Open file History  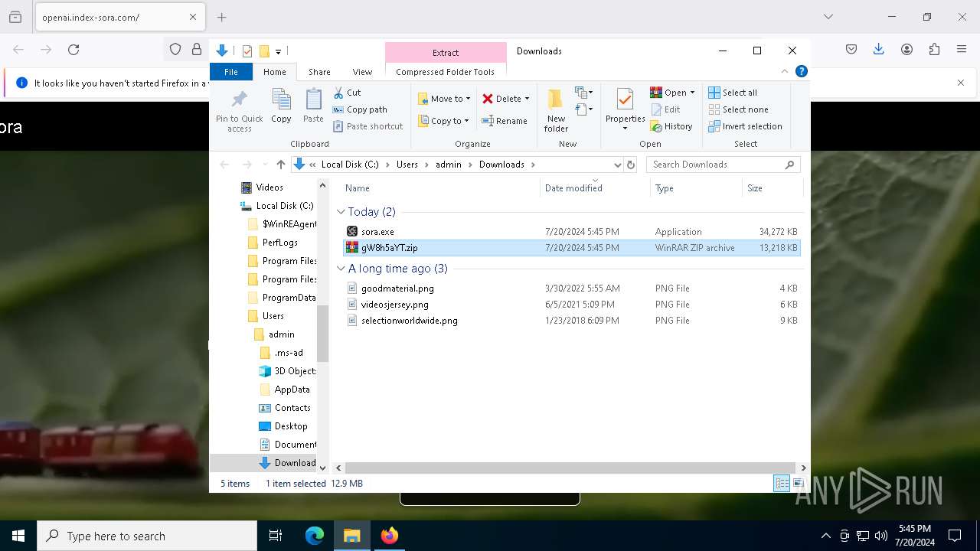point(671,126)
